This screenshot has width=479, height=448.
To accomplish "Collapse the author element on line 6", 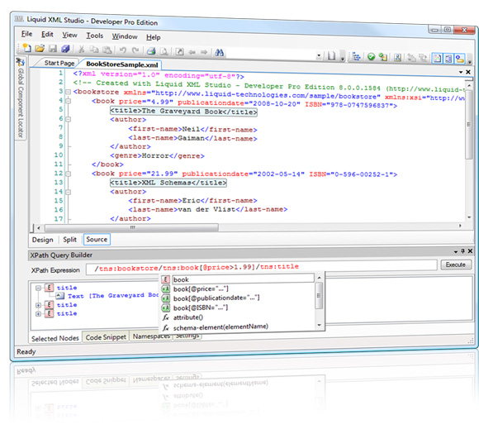I will [x=69, y=119].
